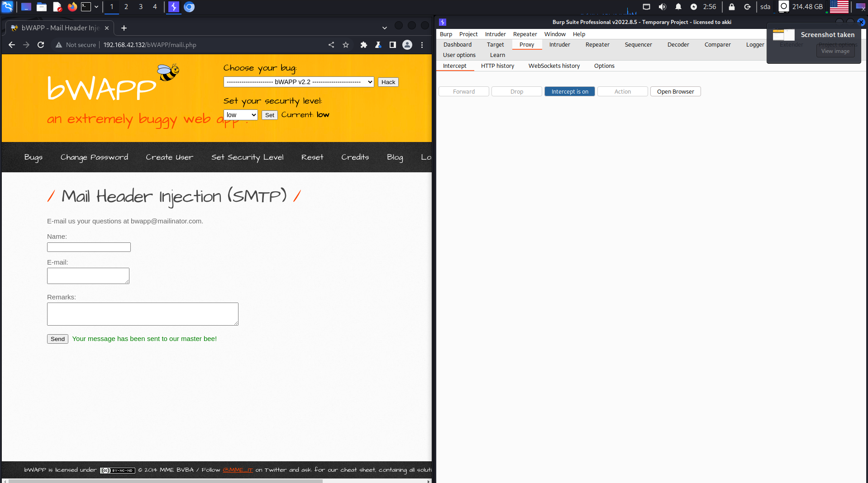Open the side panel icon in browser toolbar

(x=393, y=45)
